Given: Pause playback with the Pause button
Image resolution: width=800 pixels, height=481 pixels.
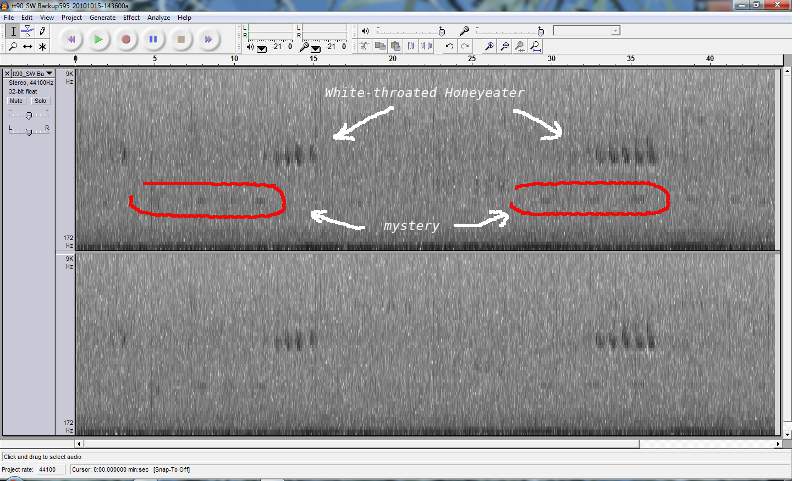Looking at the screenshot, I should coord(153,39).
